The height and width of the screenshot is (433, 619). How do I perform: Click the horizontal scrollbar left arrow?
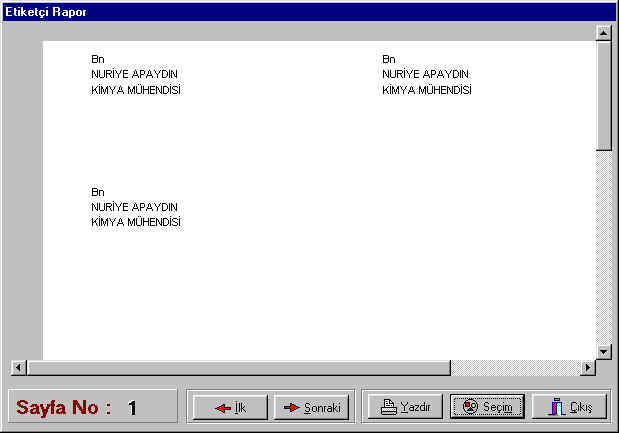click(18, 367)
